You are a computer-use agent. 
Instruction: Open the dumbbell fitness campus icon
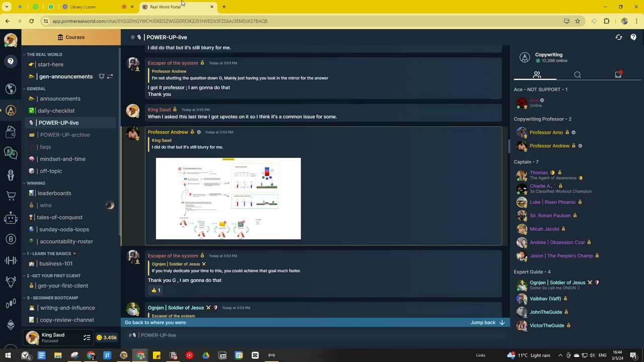tap(11, 260)
